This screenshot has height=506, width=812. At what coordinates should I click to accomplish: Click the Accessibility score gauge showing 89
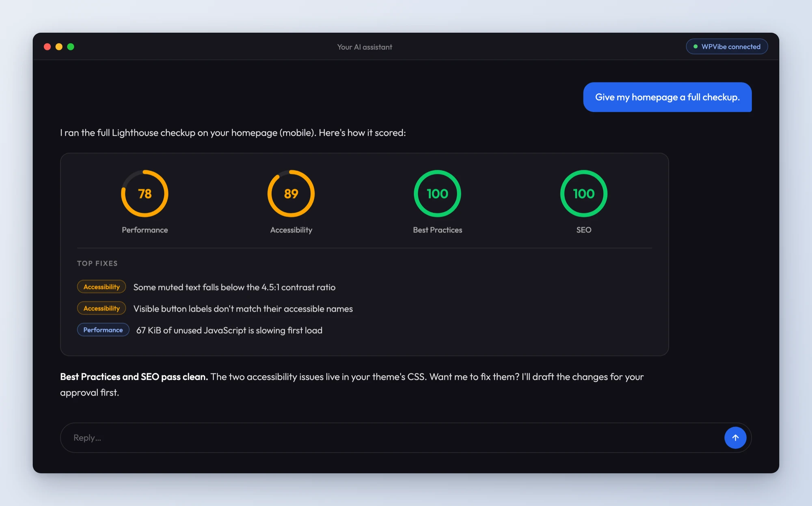coord(291,194)
